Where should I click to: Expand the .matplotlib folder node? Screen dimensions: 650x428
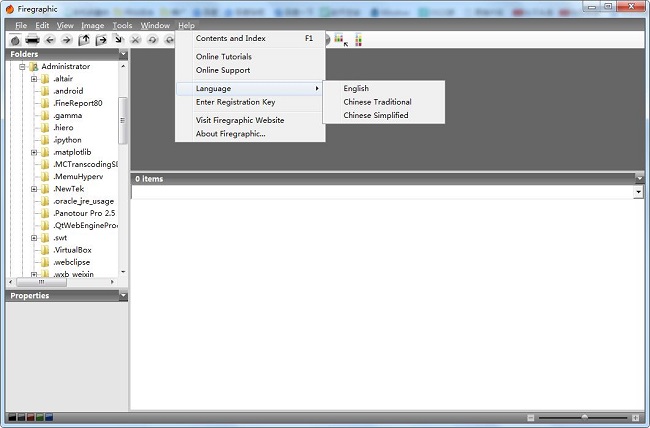click(x=34, y=152)
